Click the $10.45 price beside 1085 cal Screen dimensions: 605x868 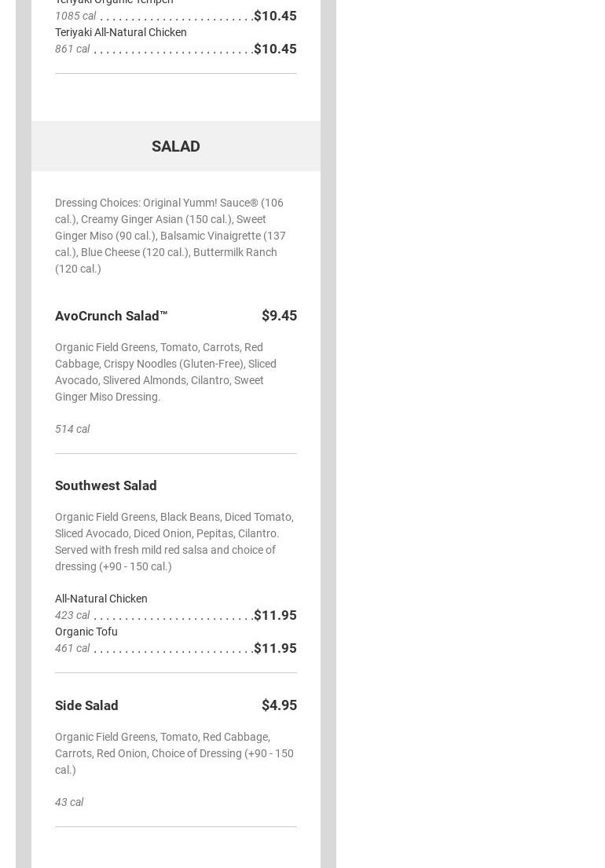click(x=275, y=16)
